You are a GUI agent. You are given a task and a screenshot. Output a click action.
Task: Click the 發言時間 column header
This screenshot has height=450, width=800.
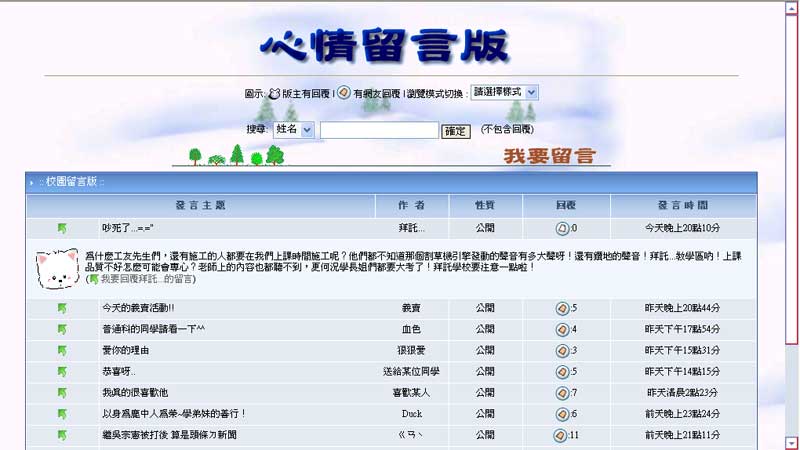[683, 206]
